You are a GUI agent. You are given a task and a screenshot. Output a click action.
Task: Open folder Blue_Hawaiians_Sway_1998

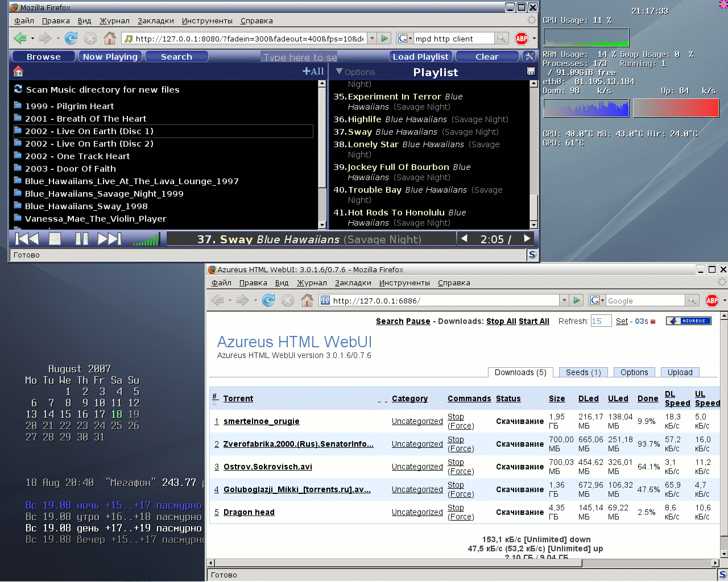tap(86, 206)
